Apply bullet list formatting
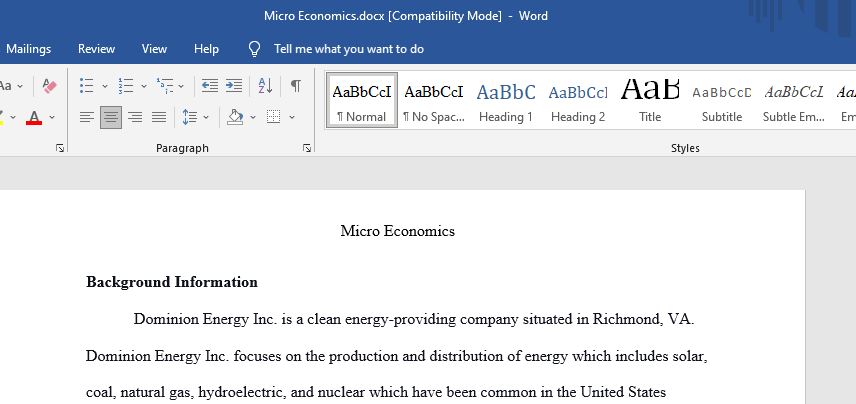Image resolution: width=856 pixels, height=404 pixels. 86,86
